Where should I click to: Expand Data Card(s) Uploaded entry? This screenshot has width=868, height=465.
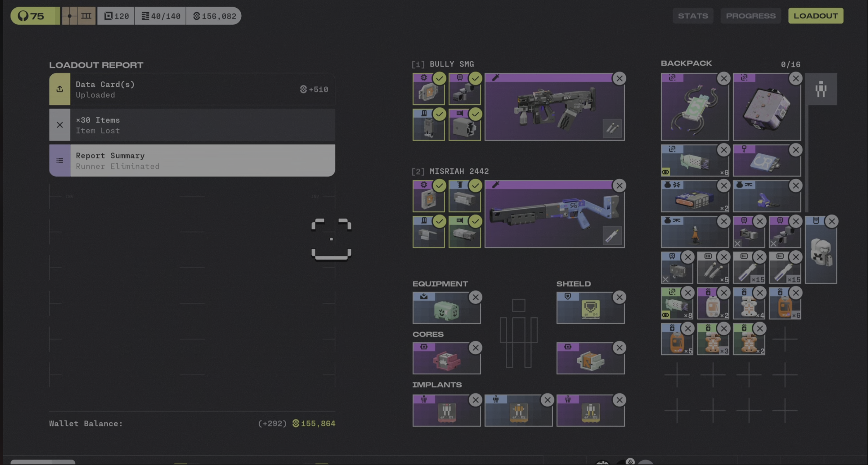[x=202, y=89]
